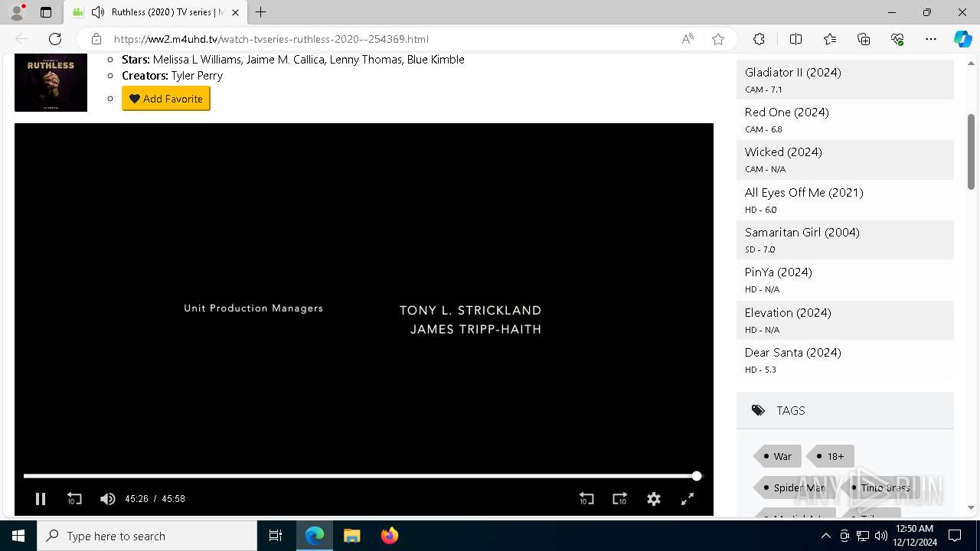
Task: Go back to previous page
Action: click(21, 39)
